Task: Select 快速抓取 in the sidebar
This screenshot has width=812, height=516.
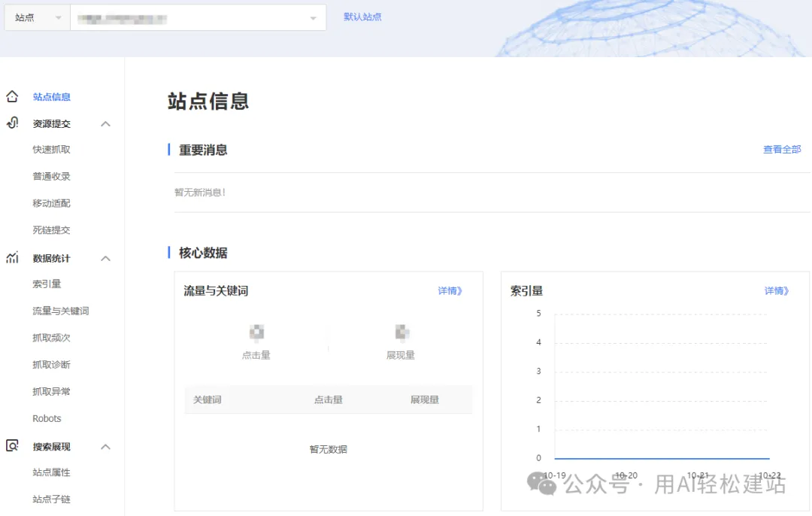Action: (51, 149)
